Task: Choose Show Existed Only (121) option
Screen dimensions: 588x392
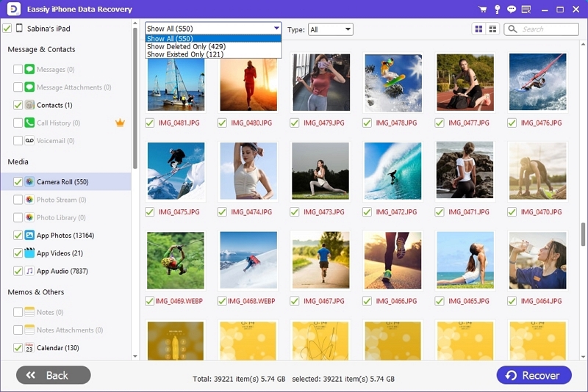Action: (x=185, y=54)
